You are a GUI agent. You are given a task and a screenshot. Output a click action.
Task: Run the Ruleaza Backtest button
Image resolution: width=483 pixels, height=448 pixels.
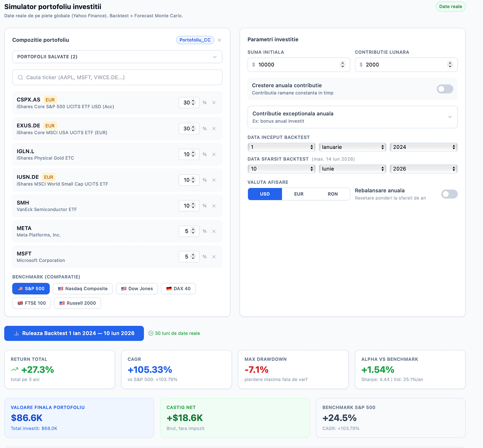(74, 333)
